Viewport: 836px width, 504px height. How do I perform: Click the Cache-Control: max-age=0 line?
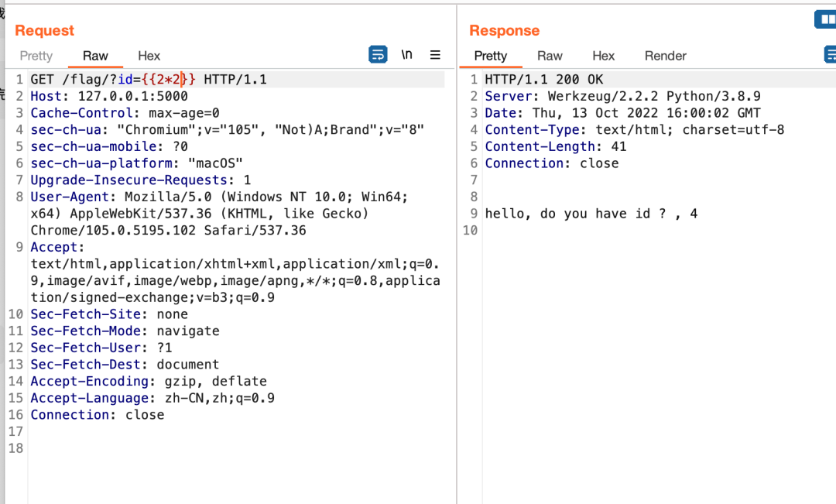click(125, 113)
